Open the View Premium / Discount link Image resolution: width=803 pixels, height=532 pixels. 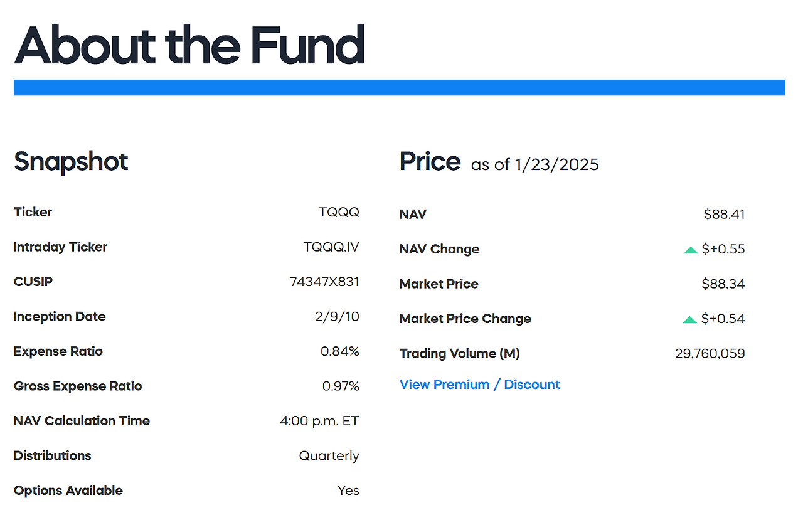pyautogui.click(x=479, y=385)
